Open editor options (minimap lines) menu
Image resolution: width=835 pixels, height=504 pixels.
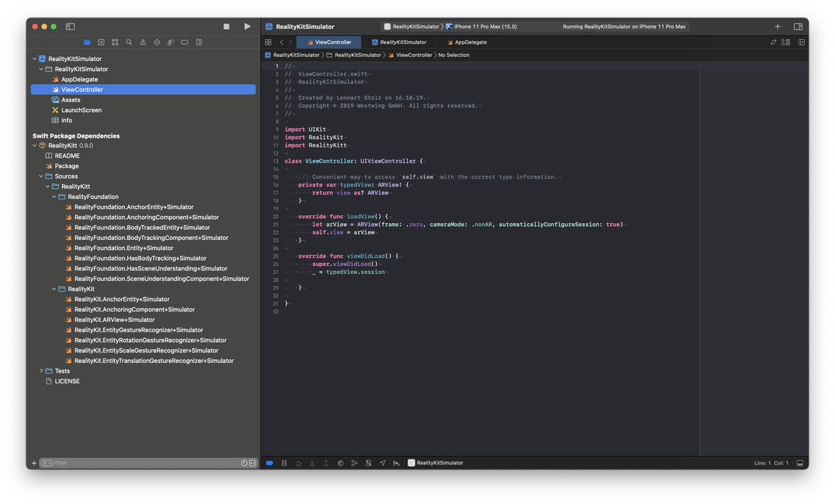pyautogui.click(x=786, y=42)
